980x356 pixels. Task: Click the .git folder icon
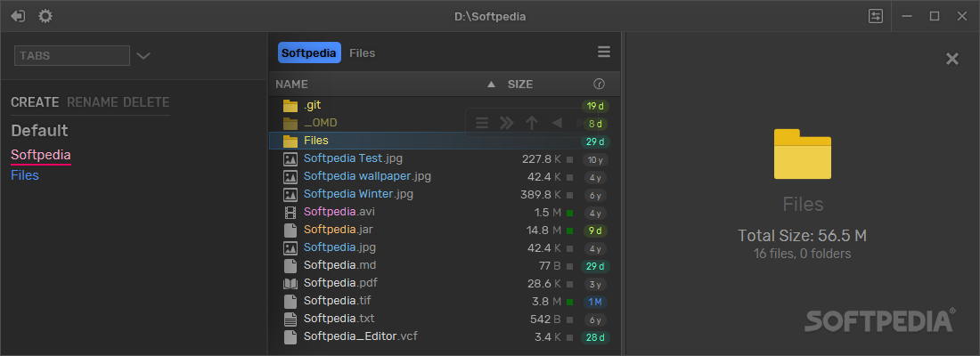coord(290,106)
